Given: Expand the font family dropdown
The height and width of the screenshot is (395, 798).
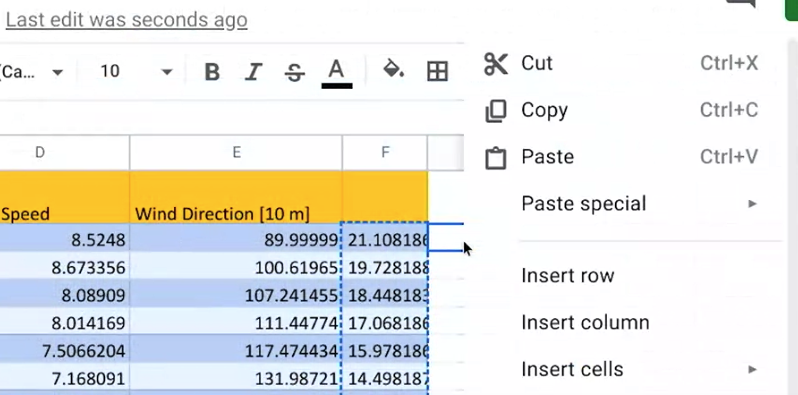Looking at the screenshot, I should (32, 71).
